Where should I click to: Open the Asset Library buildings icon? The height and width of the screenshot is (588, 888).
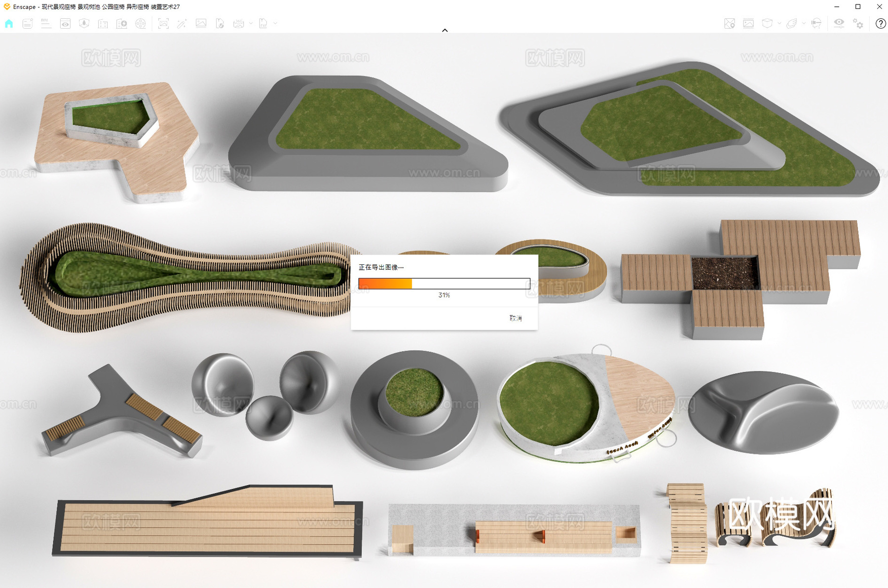click(103, 23)
